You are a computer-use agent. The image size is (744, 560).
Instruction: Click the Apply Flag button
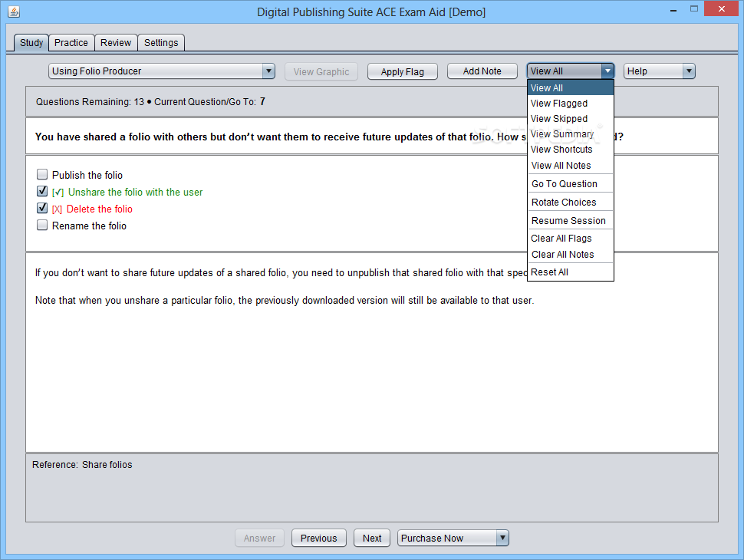(403, 71)
